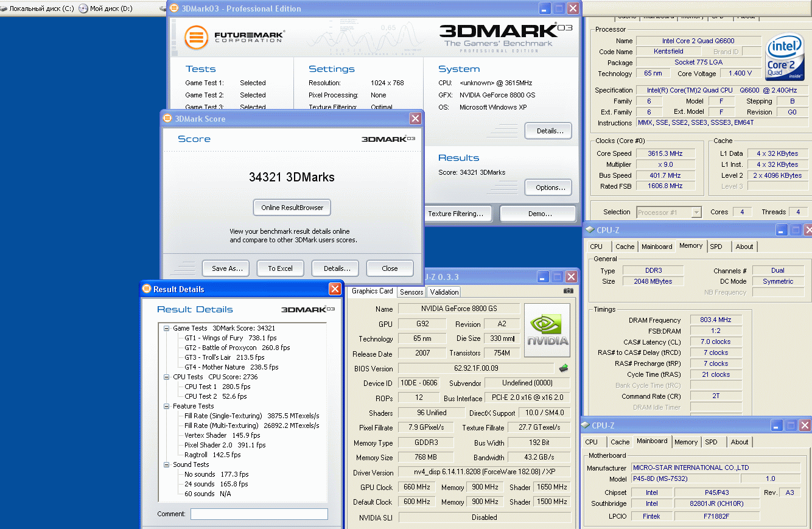
Task: Select the Fill Rate (Single-Texturing) row
Action: (252, 416)
